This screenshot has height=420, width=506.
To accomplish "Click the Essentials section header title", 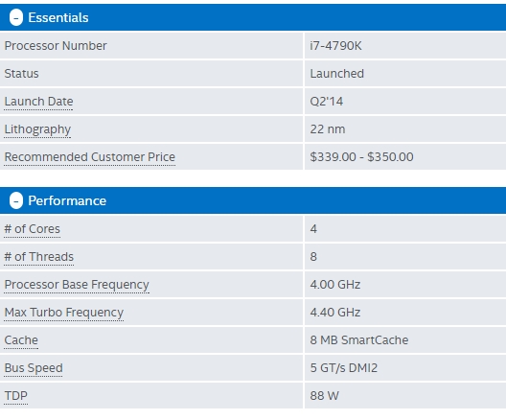I will 58,17.
